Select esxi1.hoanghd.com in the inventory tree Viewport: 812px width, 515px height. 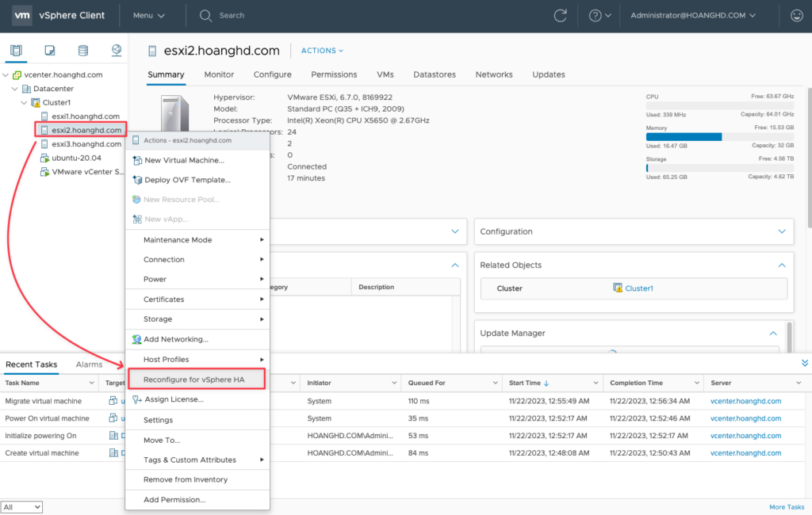[x=86, y=116]
